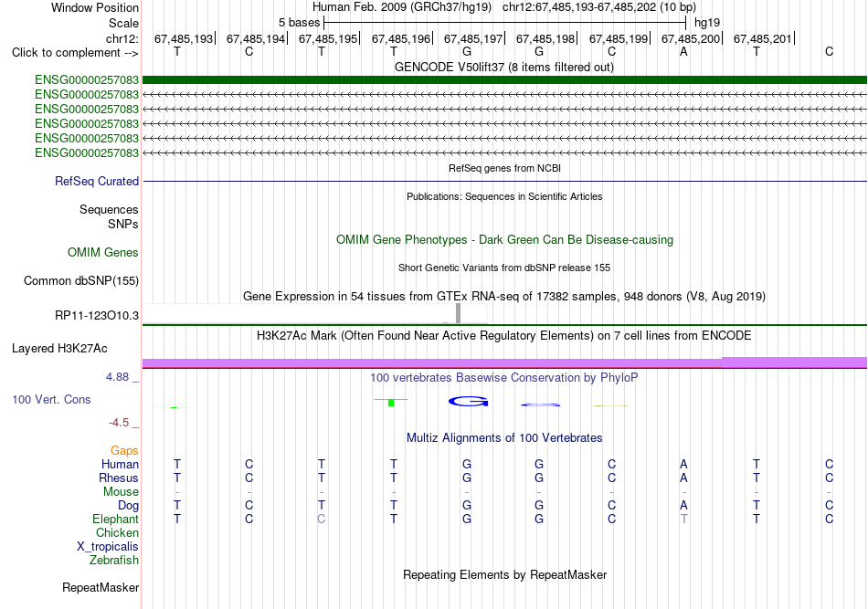This screenshot has height=609, width=868.
Task: Click the GTEx expression bar chart for RP11-123O10.3
Action: click(315, 313)
